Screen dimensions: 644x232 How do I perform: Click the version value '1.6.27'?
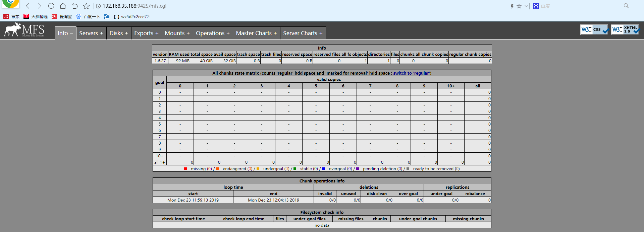click(160, 61)
